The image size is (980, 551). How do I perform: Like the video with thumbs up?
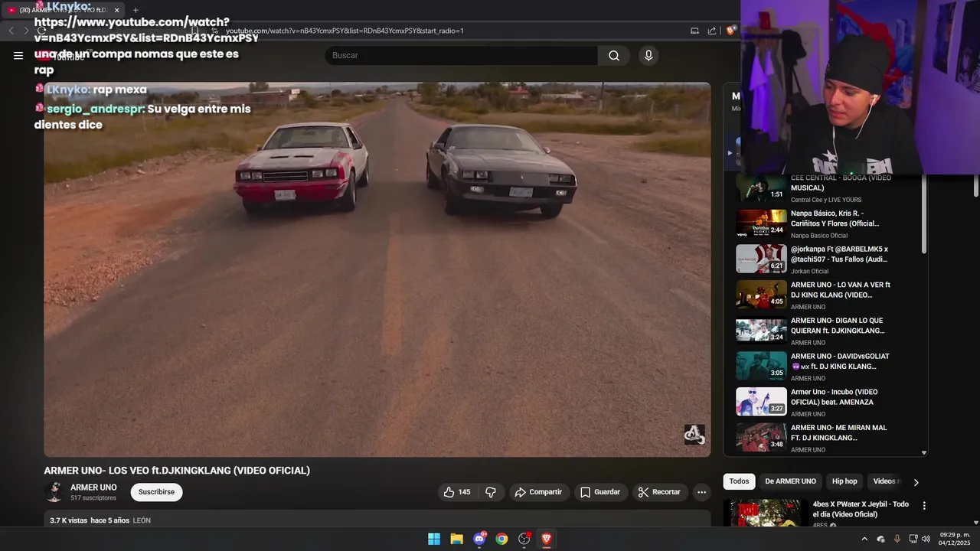458,492
